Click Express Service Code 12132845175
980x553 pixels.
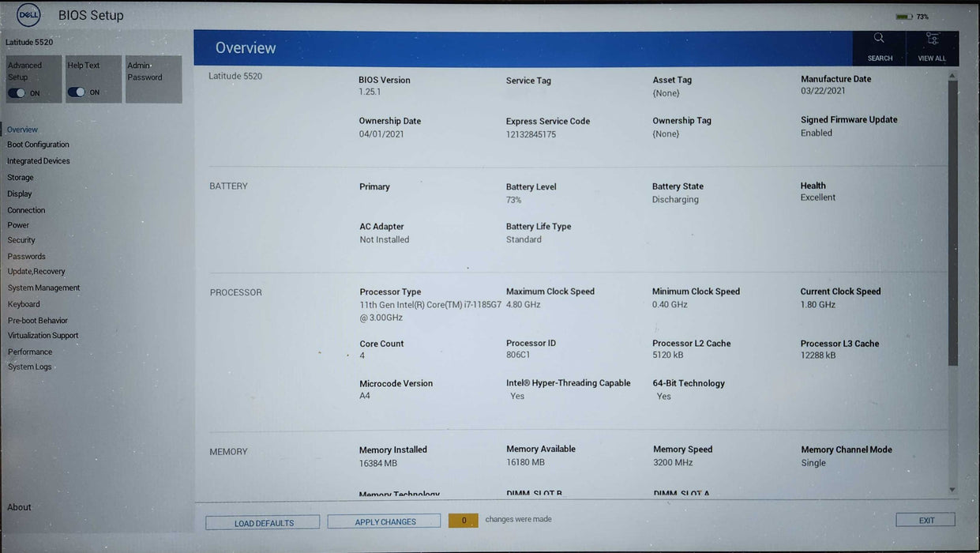point(531,134)
